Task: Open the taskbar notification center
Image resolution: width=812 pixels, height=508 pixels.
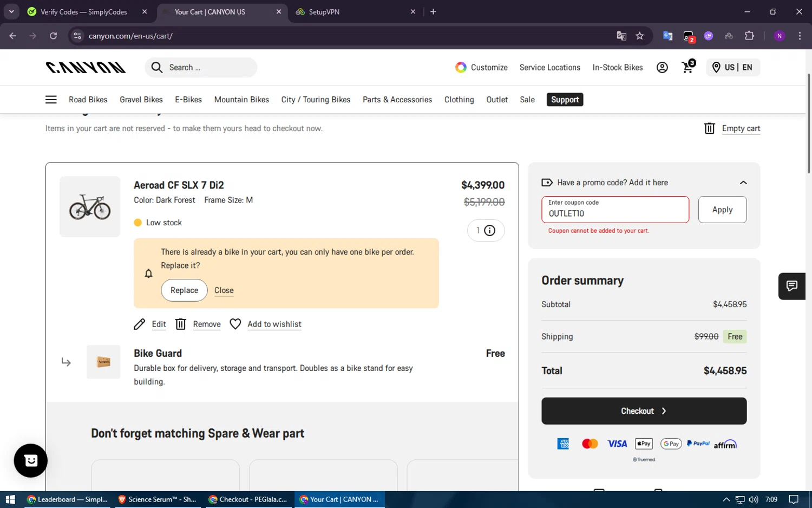Action: click(x=793, y=499)
